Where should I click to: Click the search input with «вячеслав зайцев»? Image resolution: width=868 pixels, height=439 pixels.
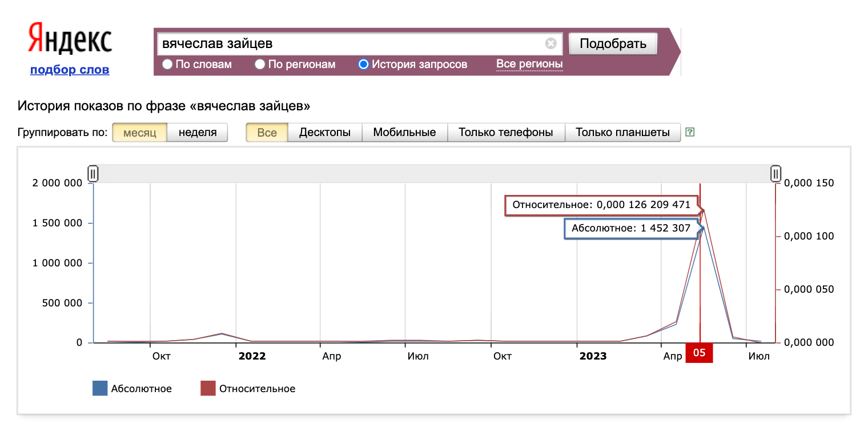coord(360,43)
